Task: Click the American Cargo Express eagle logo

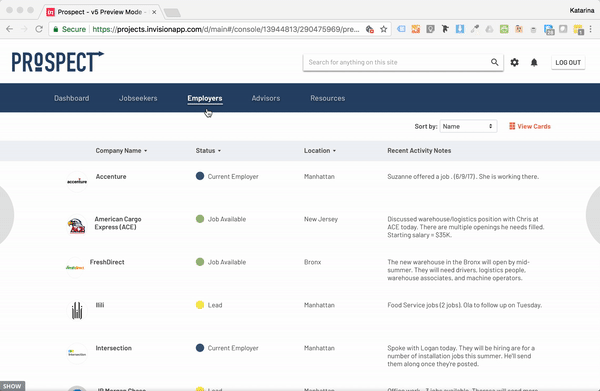Action: point(76,225)
